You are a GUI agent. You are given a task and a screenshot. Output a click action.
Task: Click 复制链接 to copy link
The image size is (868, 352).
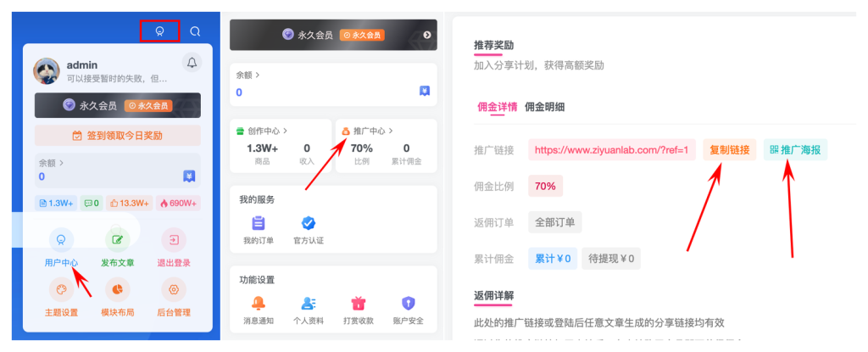coord(730,149)
